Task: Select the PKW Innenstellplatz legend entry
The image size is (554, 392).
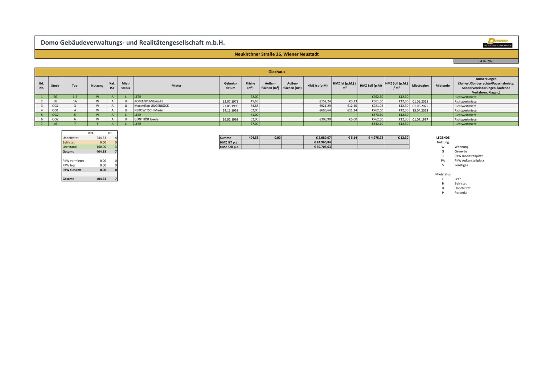Action: tap(468, 156)
